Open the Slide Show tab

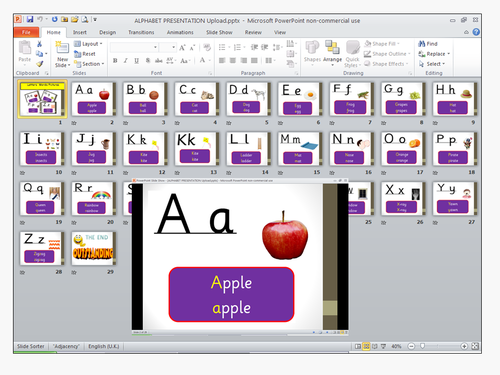tap(219, 32)
